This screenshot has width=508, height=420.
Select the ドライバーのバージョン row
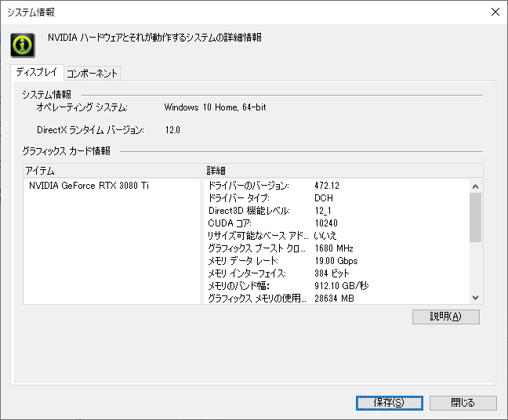pos(337,186)
